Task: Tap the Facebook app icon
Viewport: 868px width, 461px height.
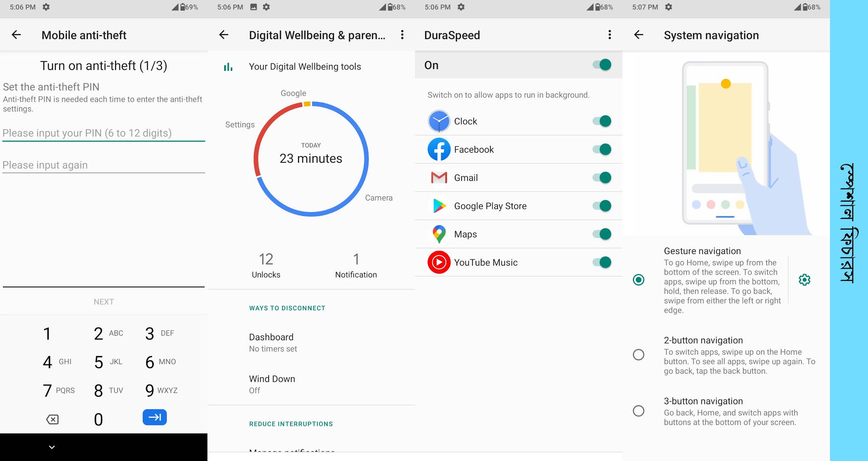Action: (x=439, y=149)
